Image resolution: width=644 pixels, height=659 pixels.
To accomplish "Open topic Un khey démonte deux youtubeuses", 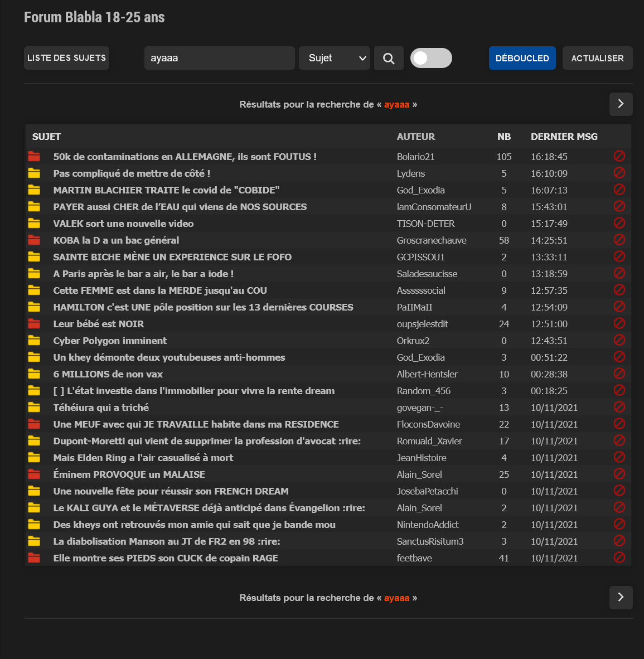I will click(170, 358).
